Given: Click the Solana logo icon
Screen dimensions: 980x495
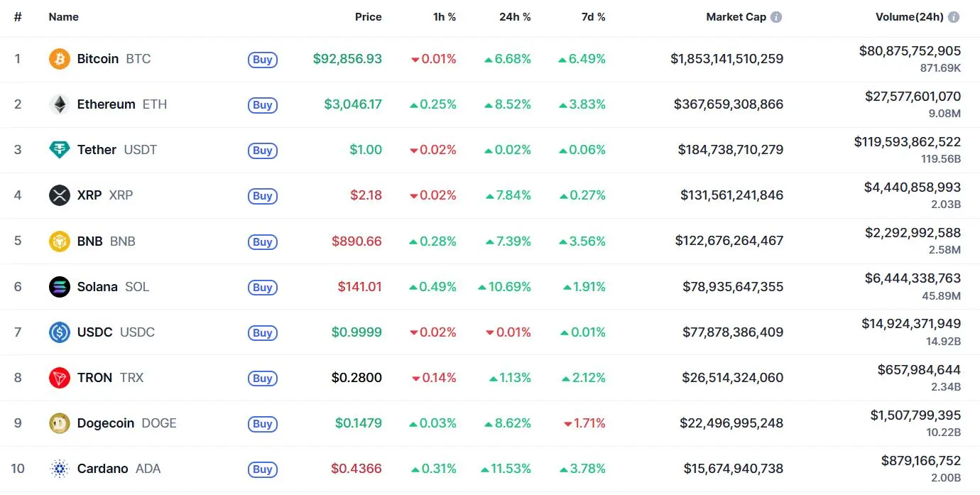Looking at the screenshot, I should (60, 287).
